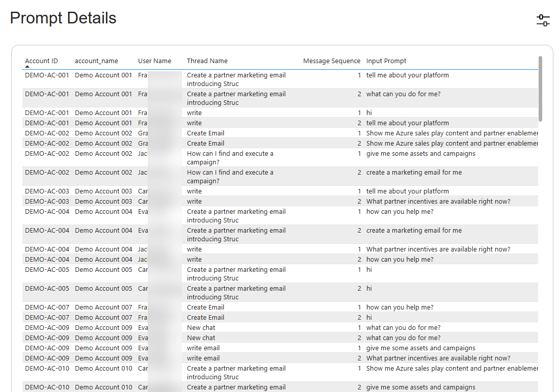This screenshot has height=392, width=559.
Task: Select prompt 'give me some assets and campaigns' for DEMO-AC-002
Action: pos(421,153)
